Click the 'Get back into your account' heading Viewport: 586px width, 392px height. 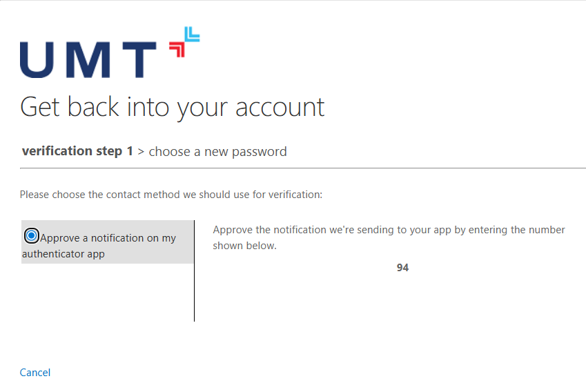[x=172, y=107]
